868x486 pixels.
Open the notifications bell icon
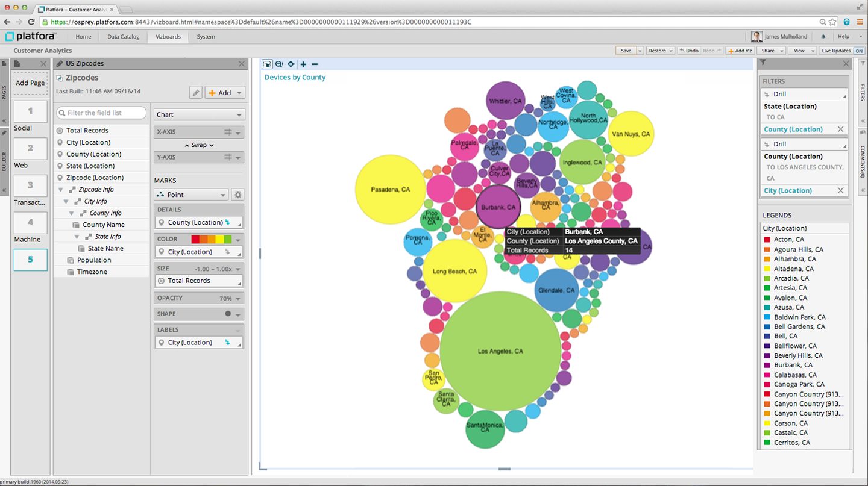[x=823, y=37]
